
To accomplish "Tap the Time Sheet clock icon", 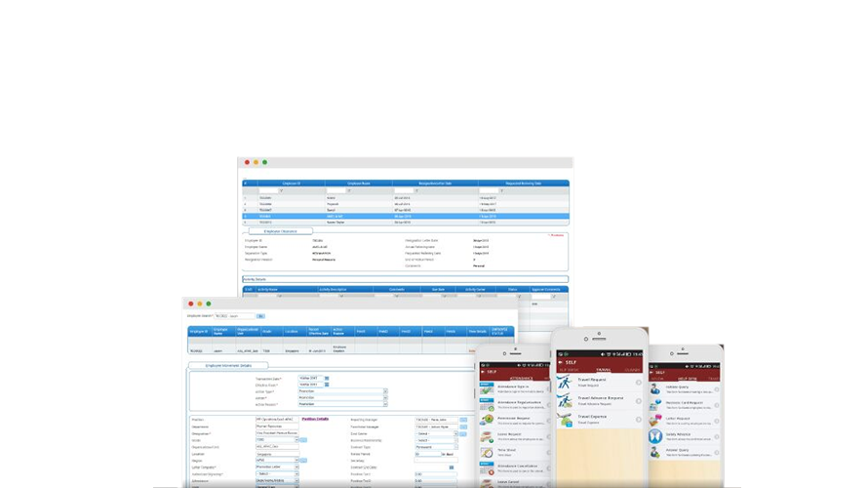I will click(x=487, y=452).
